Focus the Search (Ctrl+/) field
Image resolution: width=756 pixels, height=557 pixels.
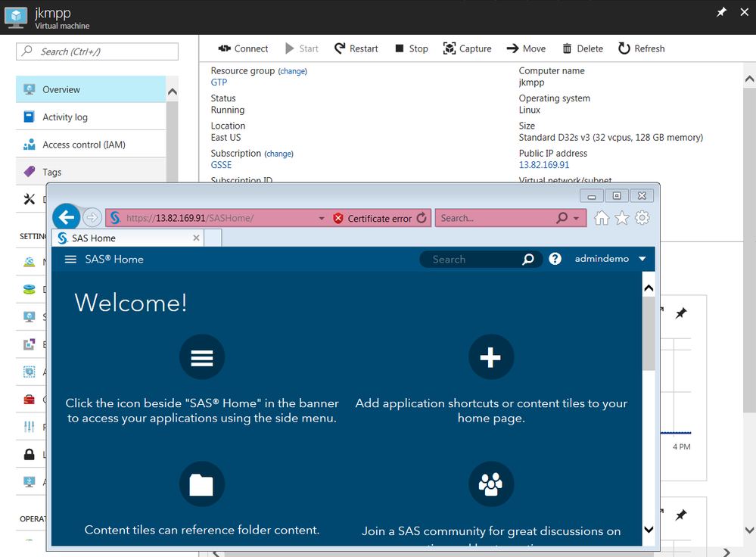(x=97, y=51)
